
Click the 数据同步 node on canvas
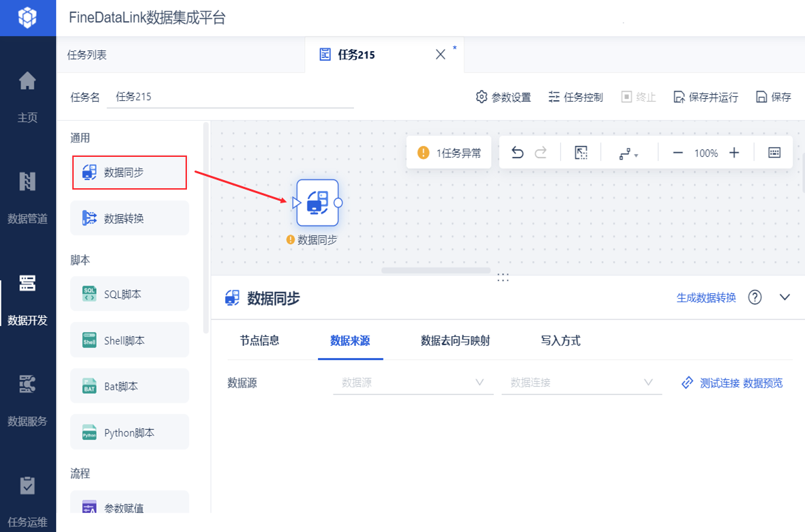coord(317,203)
